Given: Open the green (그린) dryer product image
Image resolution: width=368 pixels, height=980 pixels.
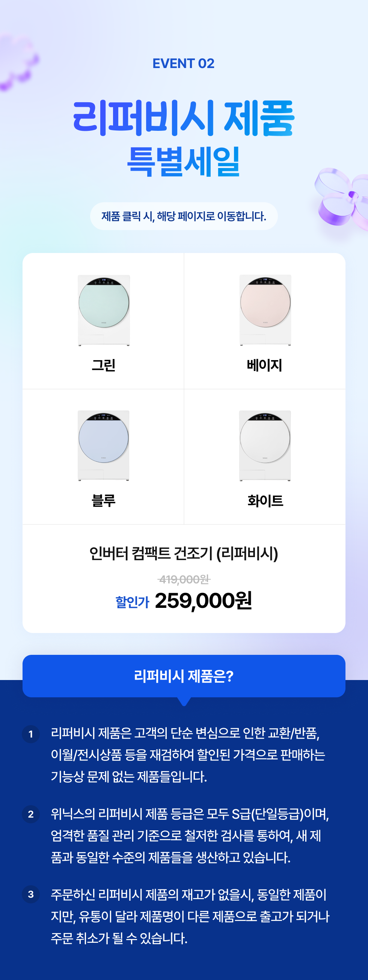Looking at the screenshot, I should (104, 310).
